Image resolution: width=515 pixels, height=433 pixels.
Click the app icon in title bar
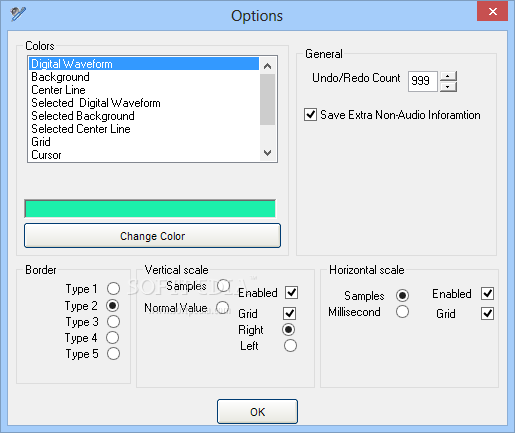18,14
